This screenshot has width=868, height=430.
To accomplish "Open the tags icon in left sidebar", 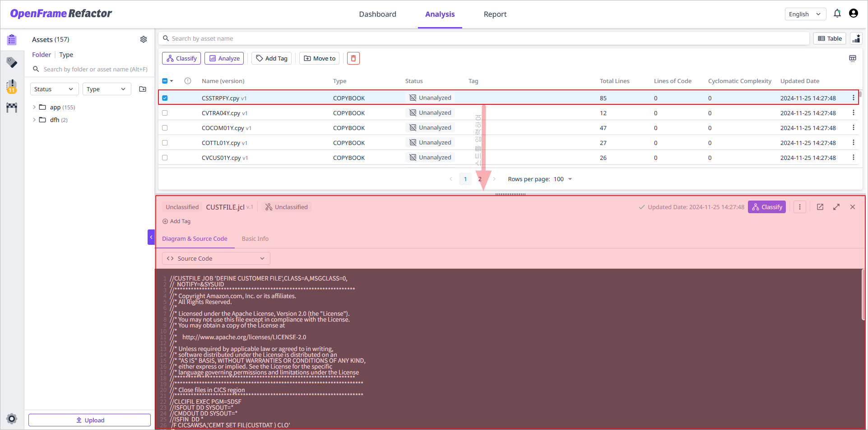I will [x=12, y=62].
